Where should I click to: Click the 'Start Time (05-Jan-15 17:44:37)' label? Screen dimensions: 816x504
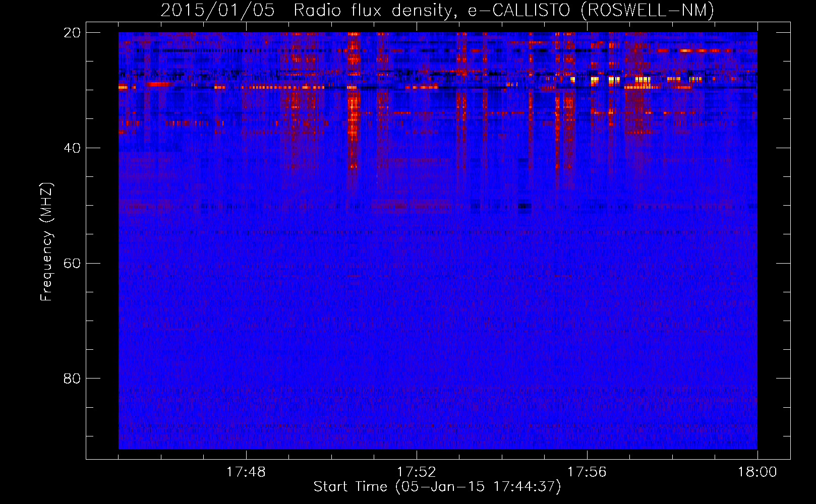pyautogui.click(x=437, y=487)
